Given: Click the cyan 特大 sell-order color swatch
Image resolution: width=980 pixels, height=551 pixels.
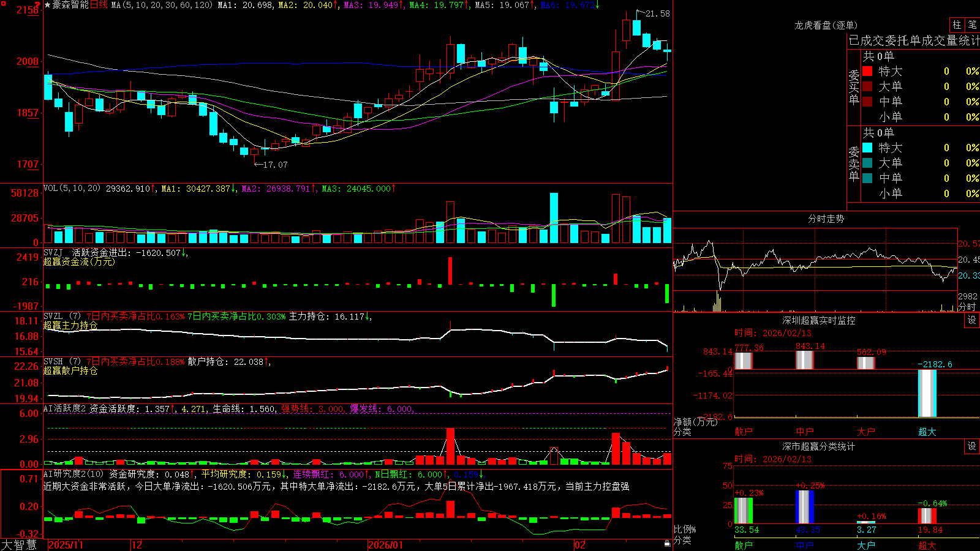Looking at the screenshot, I should point(867,148).
